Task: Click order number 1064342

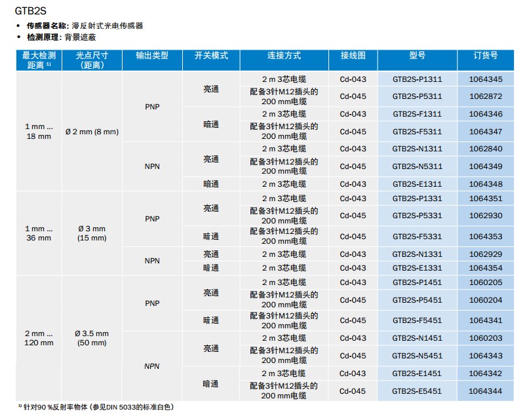Action: click(x=485, y=373)
